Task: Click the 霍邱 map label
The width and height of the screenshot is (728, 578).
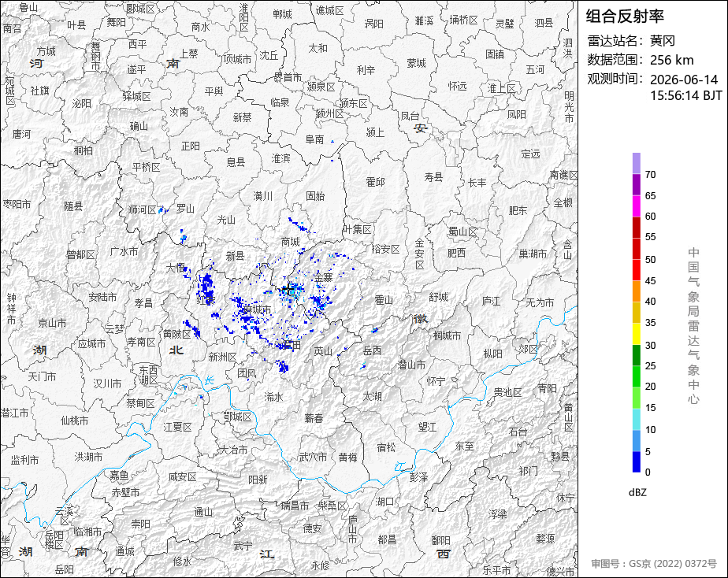Action: point(375,182)
